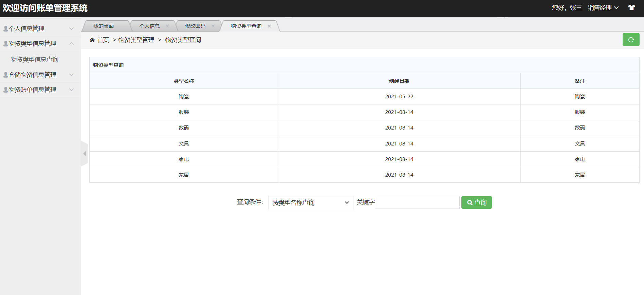This screenshot has height=295, width=644.
Task: Select the 物资类型查询 tab
Action: click(246, 26)
